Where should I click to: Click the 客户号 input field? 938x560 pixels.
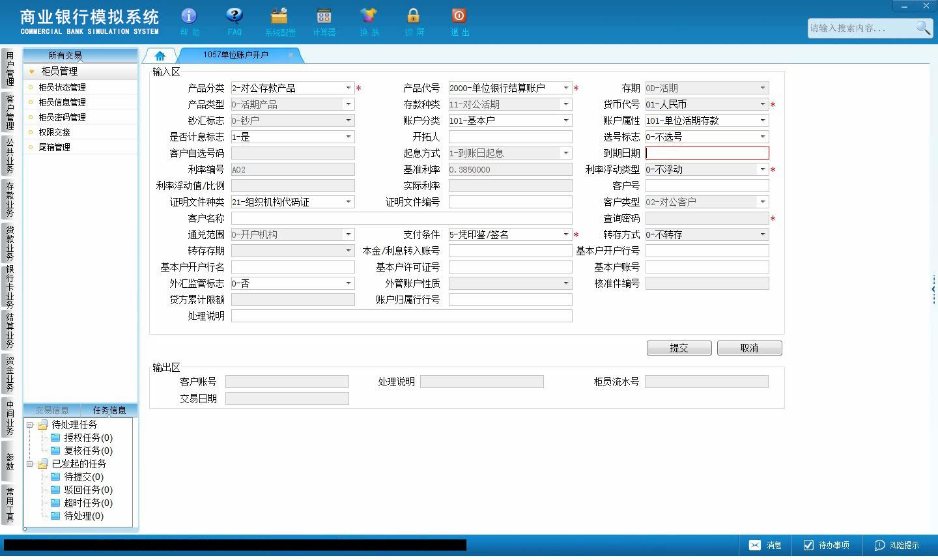[x=707, y=186]
